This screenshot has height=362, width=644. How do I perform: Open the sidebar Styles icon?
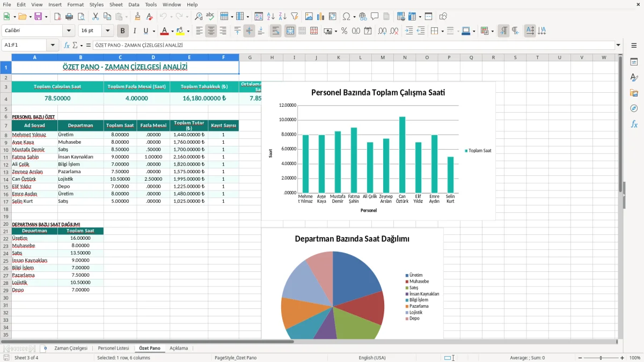point(634,77)
